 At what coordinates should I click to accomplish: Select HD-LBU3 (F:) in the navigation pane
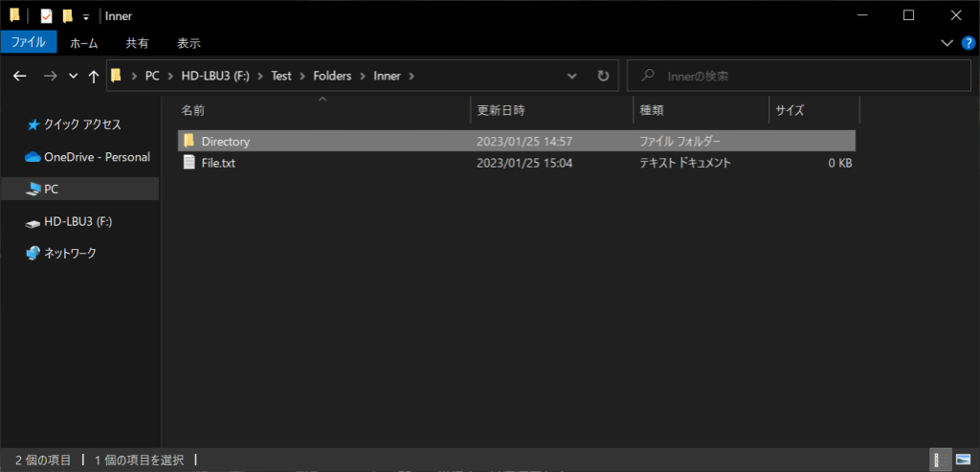pos(78,221)
